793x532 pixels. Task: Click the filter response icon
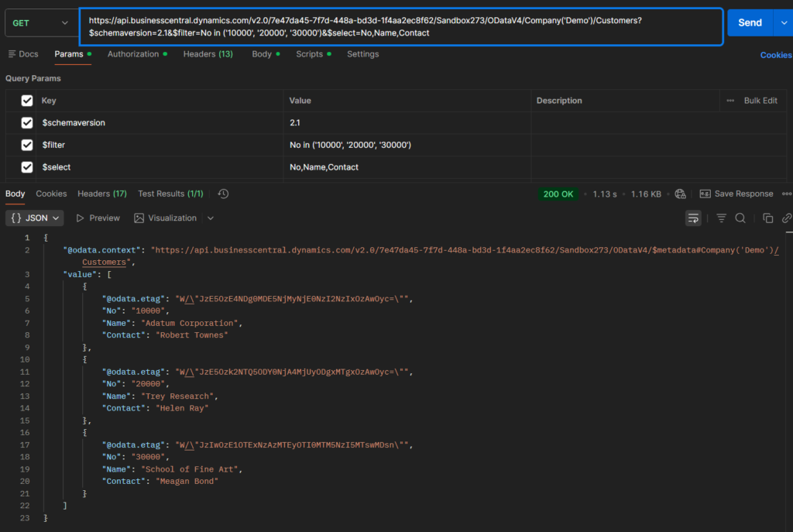pyautogui.click(x=721, y=218)
